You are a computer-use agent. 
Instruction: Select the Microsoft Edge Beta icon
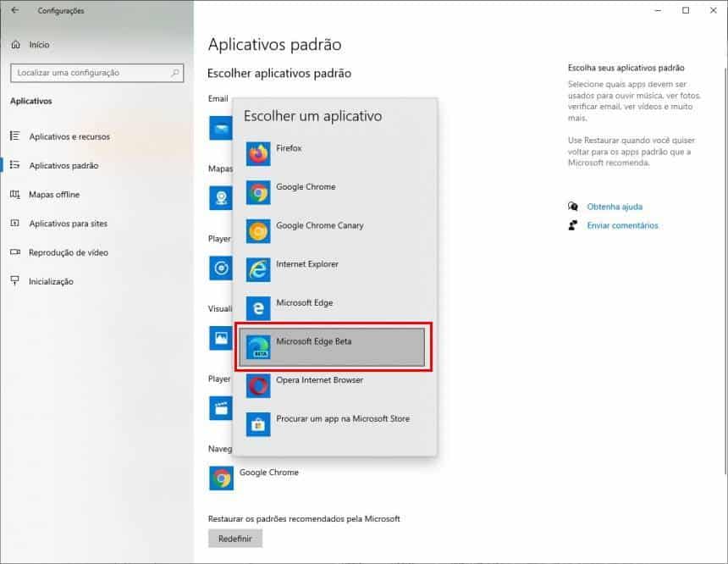pos(258,347)
